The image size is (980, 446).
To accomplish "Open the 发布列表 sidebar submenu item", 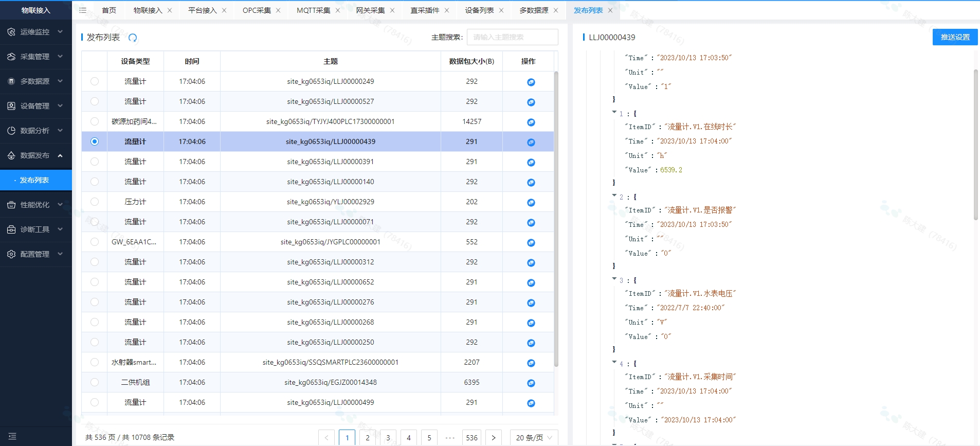I will 36,180.
